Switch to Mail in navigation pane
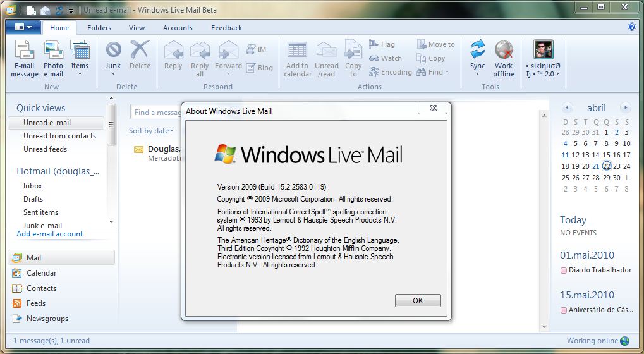 coord(61,257)
